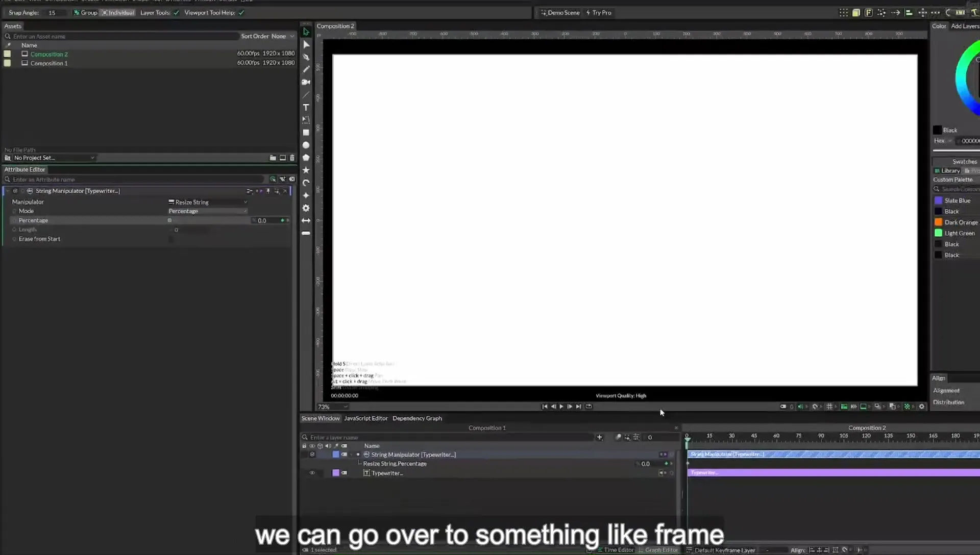Switch snapping to Group mode

85,13
